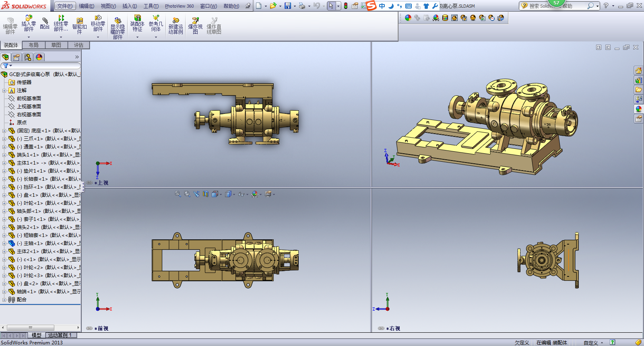
Task: Click the Zoom to Fit magnifier icon
Action: pos(178,194)
